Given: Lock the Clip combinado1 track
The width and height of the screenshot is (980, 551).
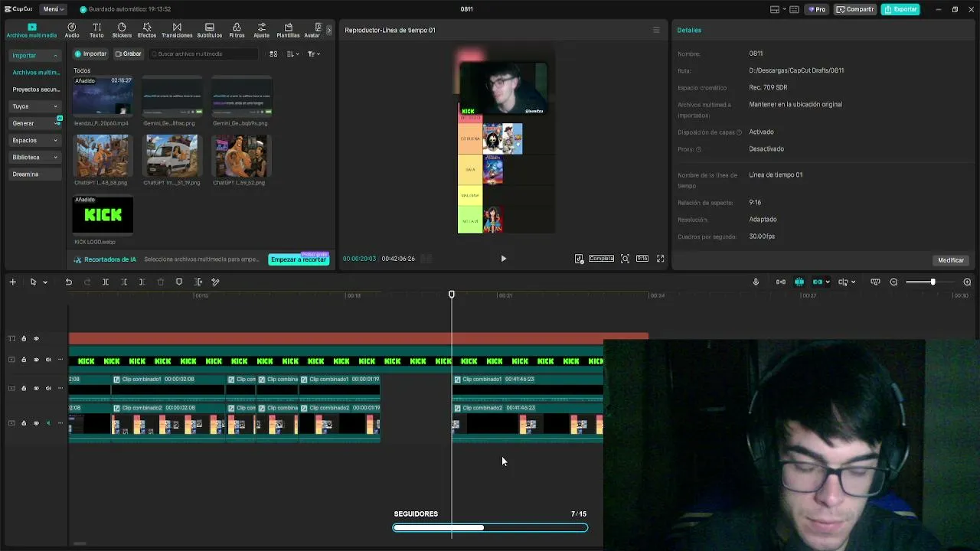Looking at the screenshot, I should (24, 389).
